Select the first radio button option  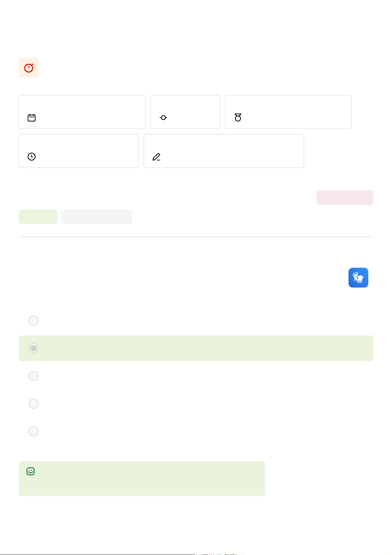click(x=34, y=320)
